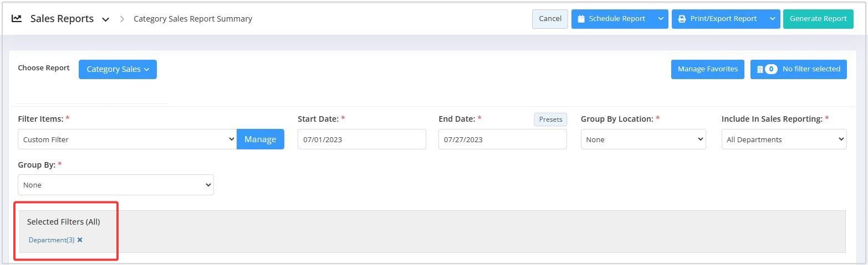Click the No filter selected button

(811, 69)
